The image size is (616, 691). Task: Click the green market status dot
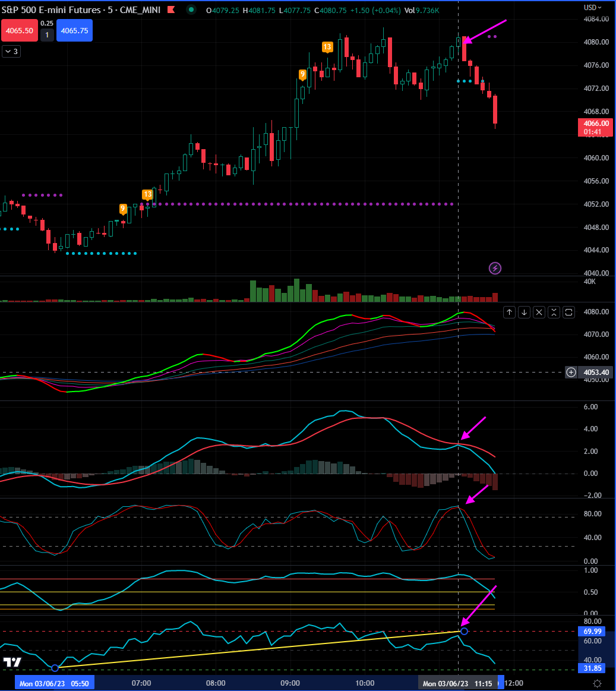191,10
